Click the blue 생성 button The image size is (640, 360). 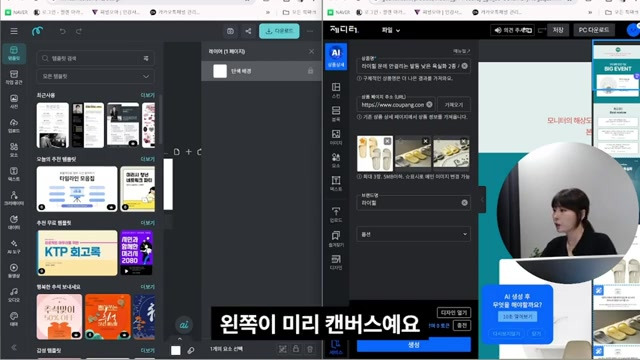tap(413, 345)
